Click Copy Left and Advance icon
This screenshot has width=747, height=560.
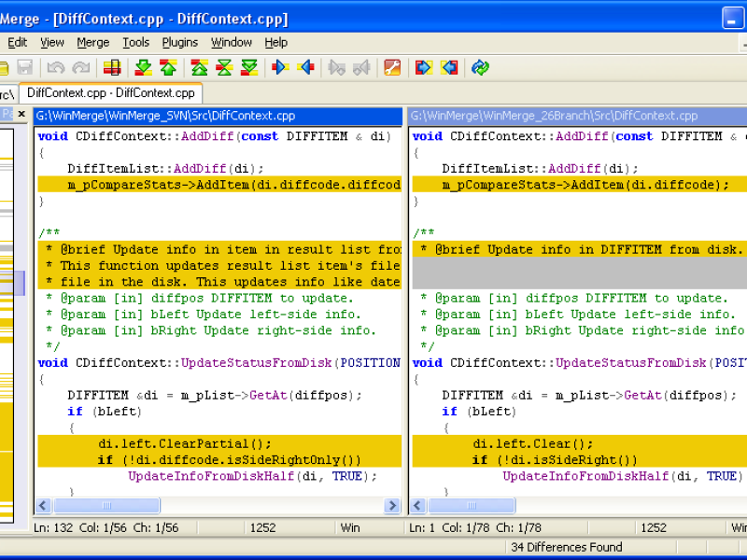361,67
